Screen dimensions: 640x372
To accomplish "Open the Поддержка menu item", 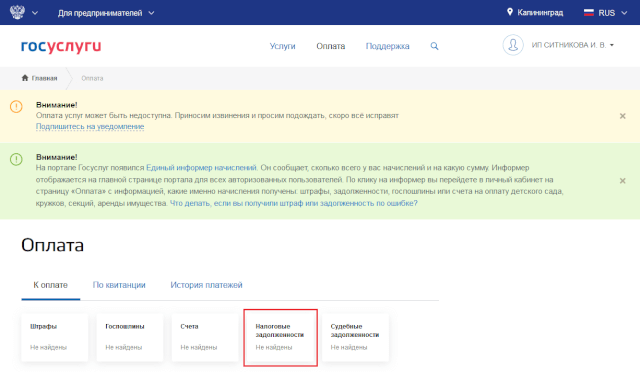I will [387, 46].
